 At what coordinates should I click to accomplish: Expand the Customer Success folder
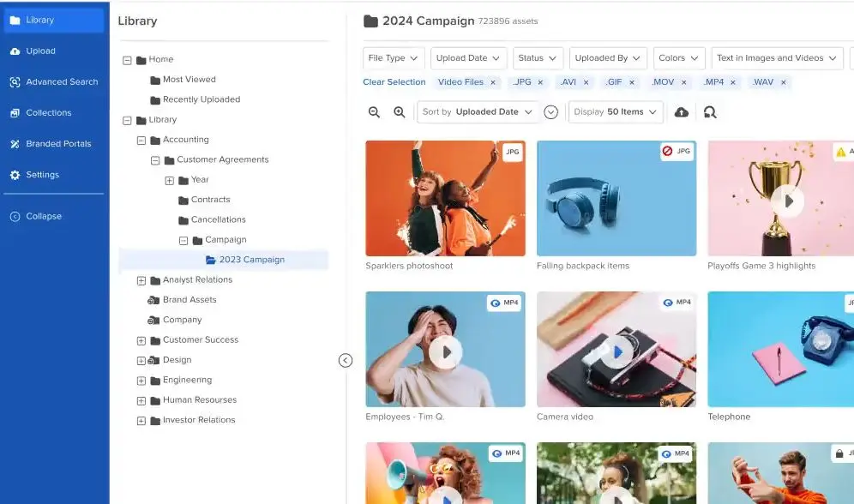[x=141, y=341]
